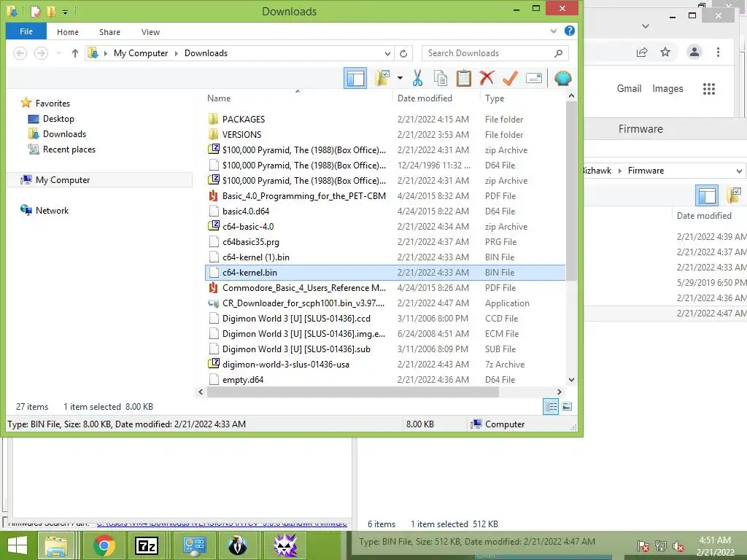
Task: Expand the chevron after My Computer breadcrumb
Action: click(x=177, y=53)
